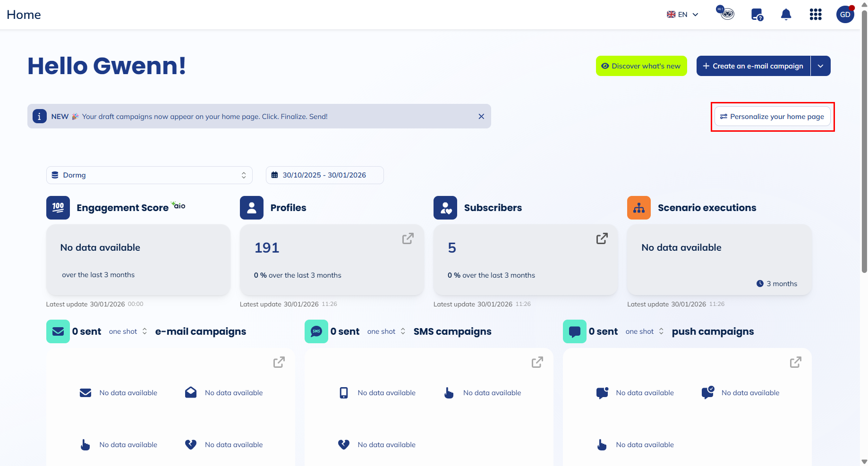This screenshot has width=868, height=466.
Task: Open the notifications bell
Action: [x=786, y=14]
